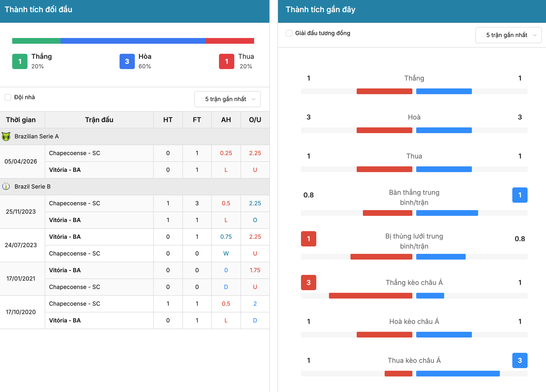The height and width of the screenshot is (392, 546).
Task: Click the green segment of the head-to-head bar
Action: point(36,41)
